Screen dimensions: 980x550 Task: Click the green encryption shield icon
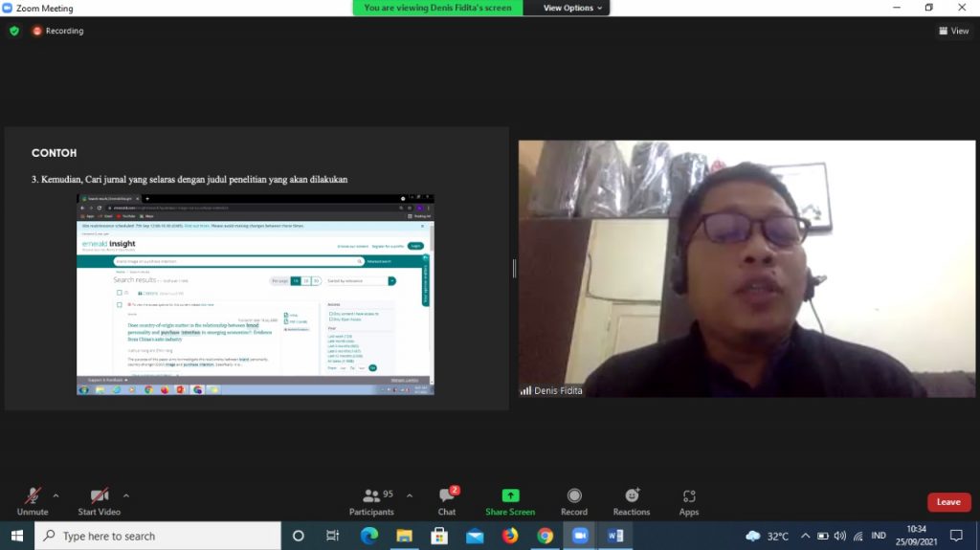pos(14,31)
